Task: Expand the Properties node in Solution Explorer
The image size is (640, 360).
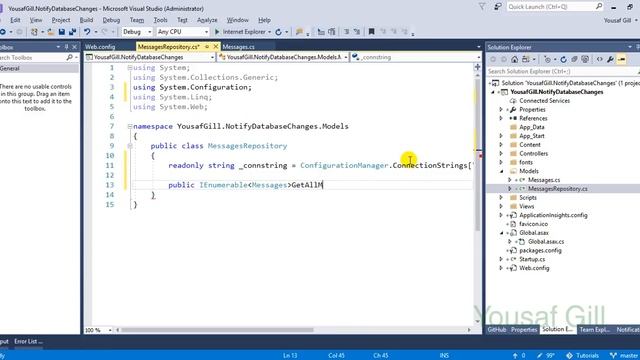Action: click(x=501, y=110)
